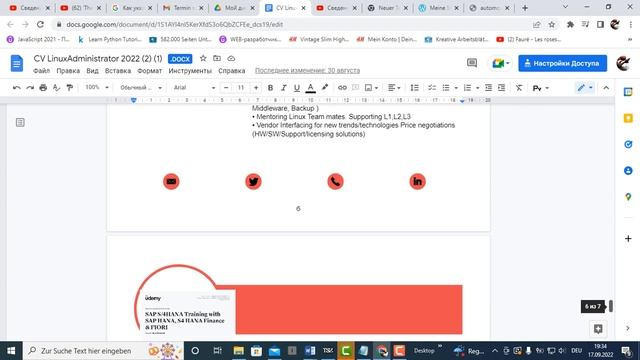
Task: Open the Calendar side panel
Action: 628,92
